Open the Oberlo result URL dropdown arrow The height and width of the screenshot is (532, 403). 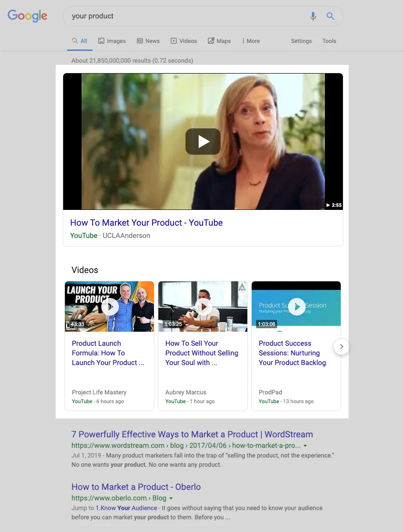tap(171, 498)
